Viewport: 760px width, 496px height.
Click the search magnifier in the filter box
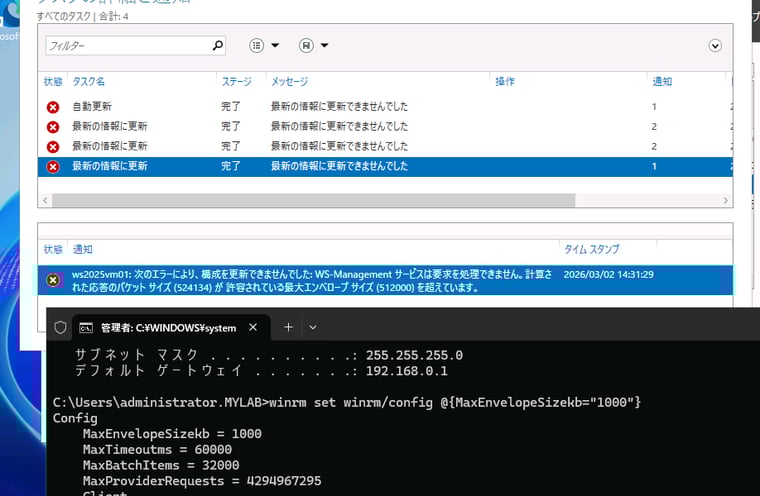pos(217,46)
